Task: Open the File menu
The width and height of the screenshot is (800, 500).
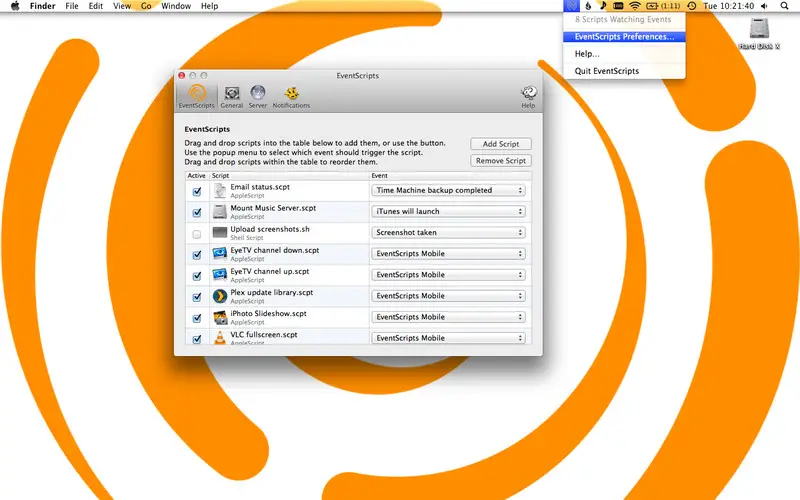Action: (x=72, y=6)
